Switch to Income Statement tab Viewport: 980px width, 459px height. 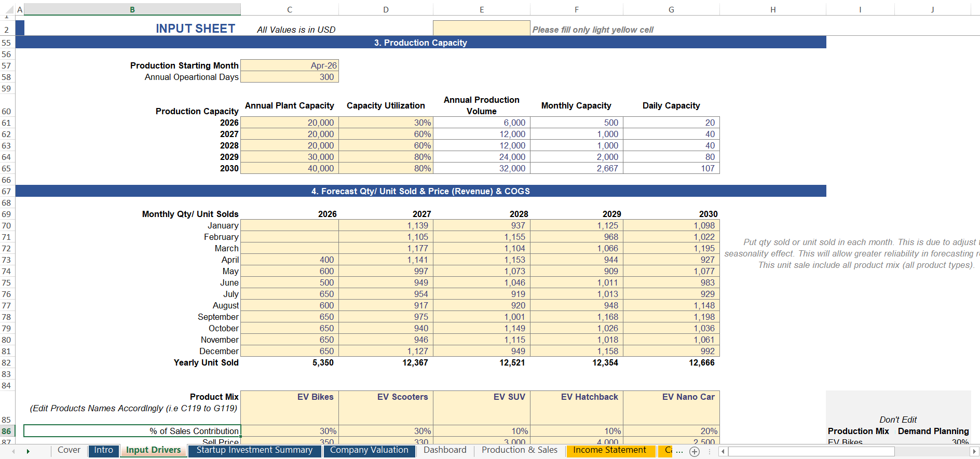pos(609,450)
